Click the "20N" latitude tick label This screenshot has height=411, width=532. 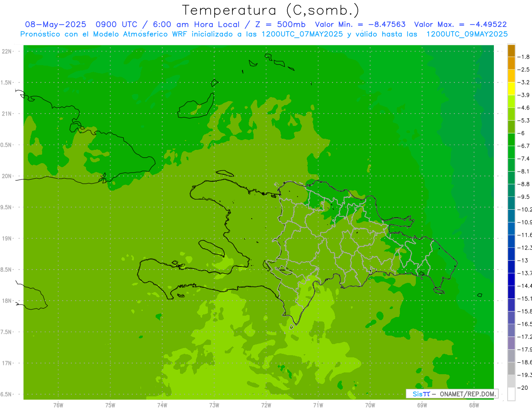click(x=6, y=176)
